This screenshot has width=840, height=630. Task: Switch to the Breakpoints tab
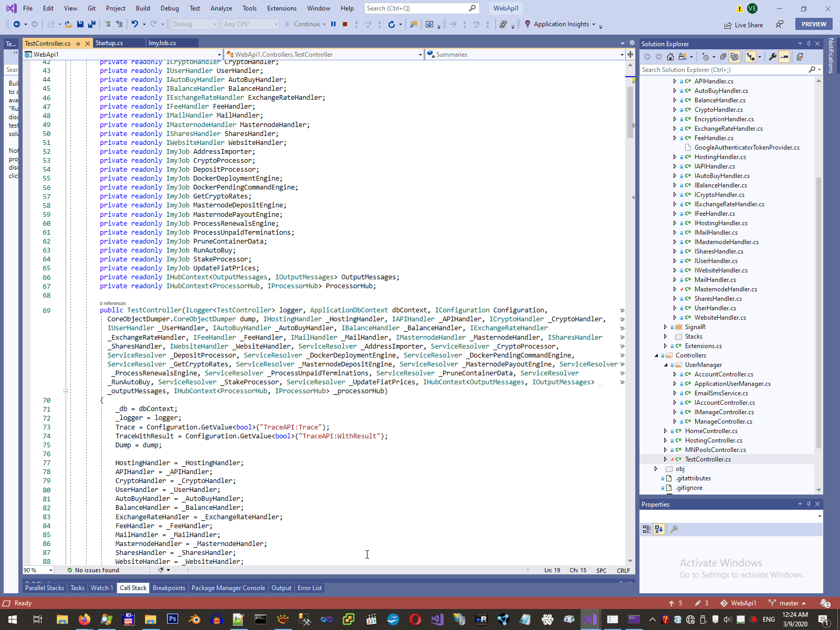(x=169, y=588)
